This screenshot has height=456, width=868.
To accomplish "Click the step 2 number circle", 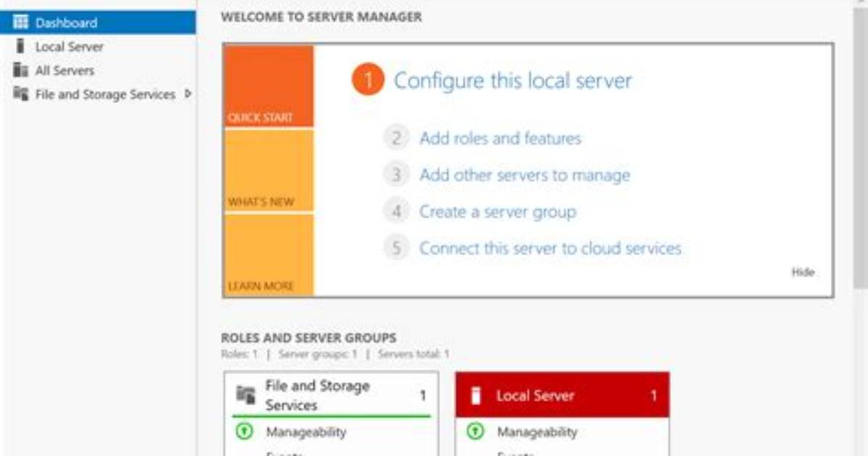I will [x=396, y=138].
